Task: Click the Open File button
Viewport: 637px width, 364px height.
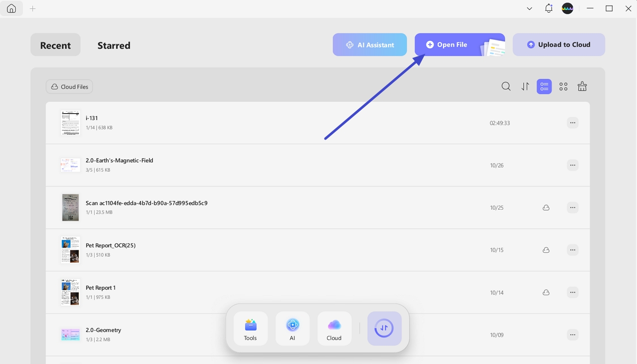Action: 460,45
